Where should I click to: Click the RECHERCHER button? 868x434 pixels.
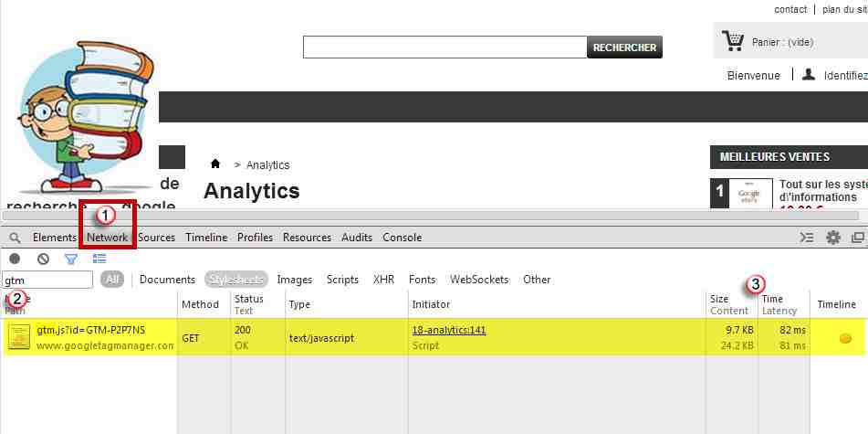624,48
